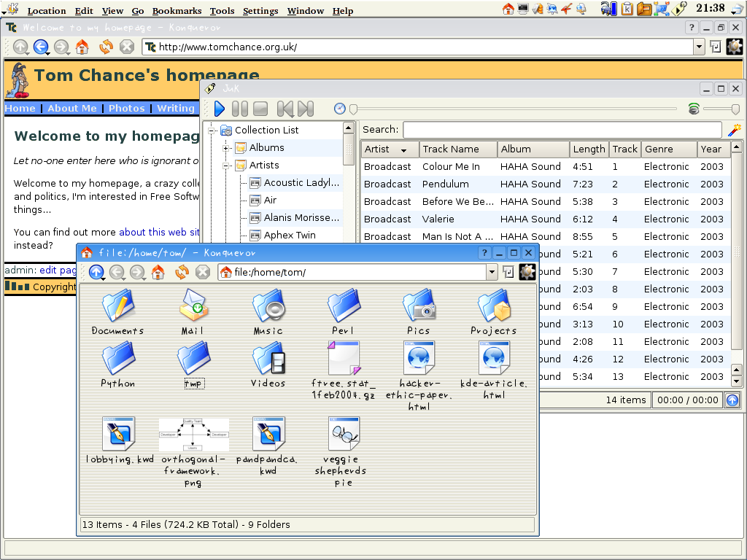Viewport: 747px width, 560px height.
Task: Click the playlist scrollbar down arrow
Action: [x=737, y=381]
